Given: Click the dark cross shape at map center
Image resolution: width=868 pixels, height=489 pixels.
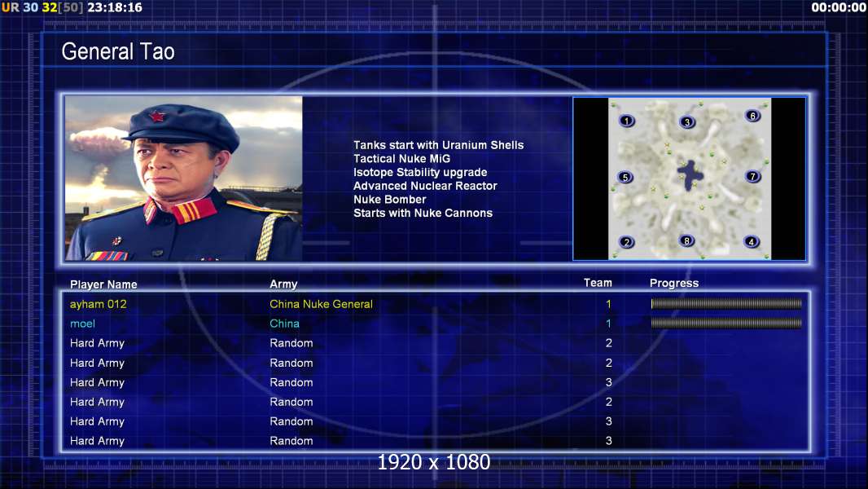Looking at the screenshot, I should (690, 175).
